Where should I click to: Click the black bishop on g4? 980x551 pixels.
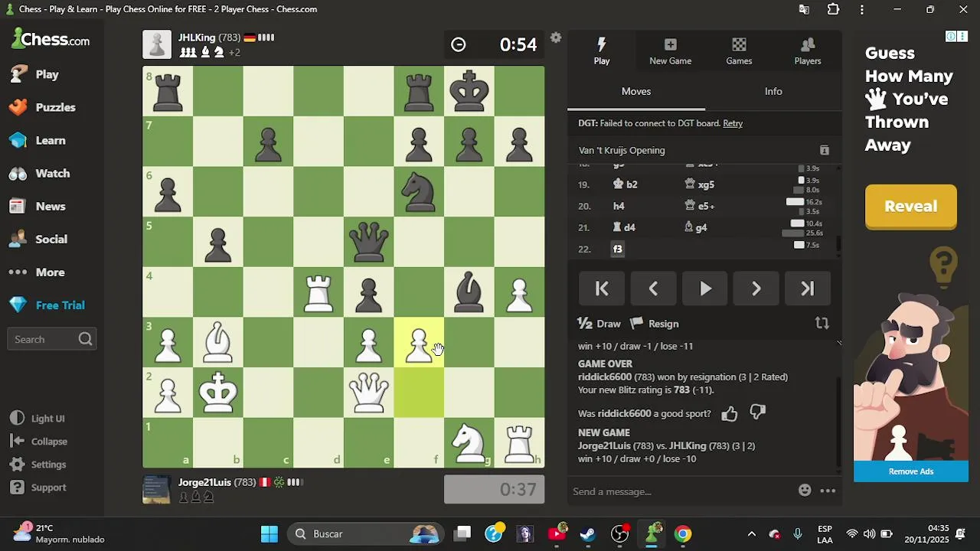pos(469,292)
